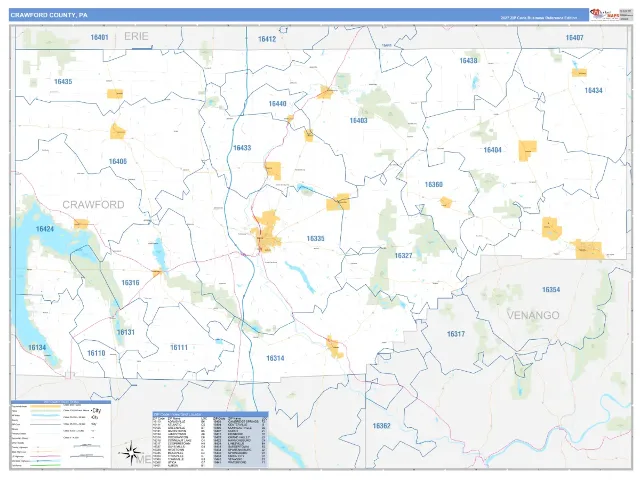Select the ZIP code label 16131
Viewport: 640px width, 480px height.
coord(126,332)
